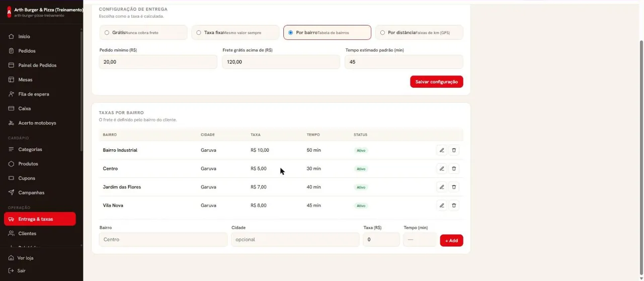The height and width of the screenshot is (281, 644).
Task: Edit the Vila Nova row
Action: 442,205
